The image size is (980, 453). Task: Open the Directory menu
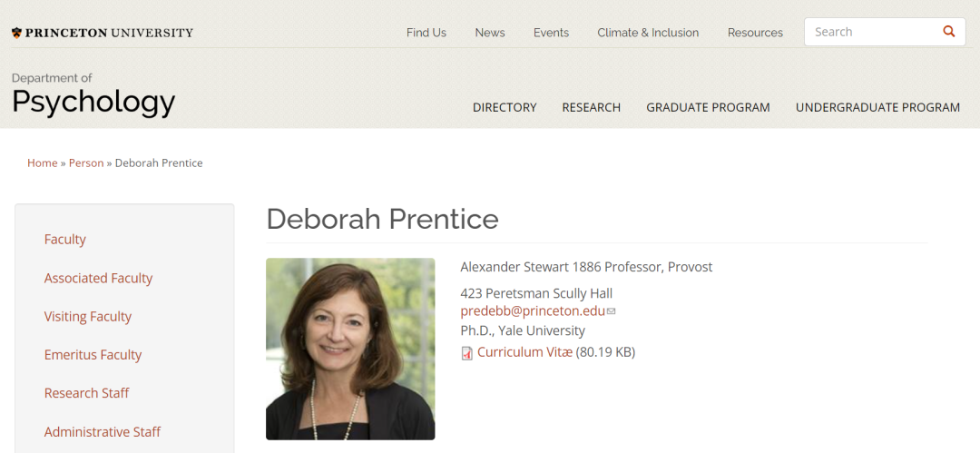505,107
